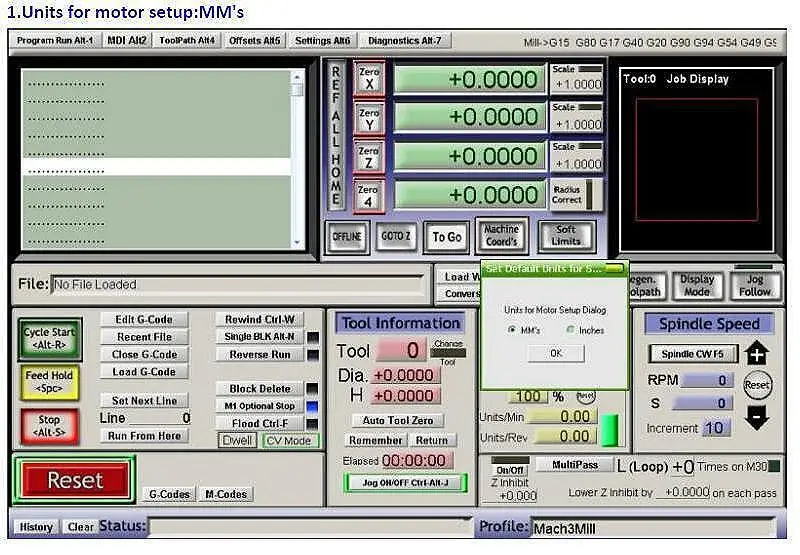Click the Close G-Code button

(144, 354)
